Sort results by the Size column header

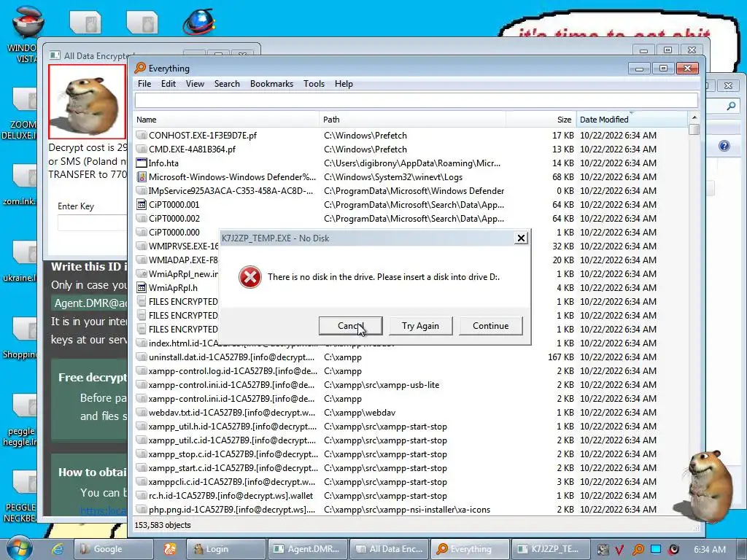[541, 120]
